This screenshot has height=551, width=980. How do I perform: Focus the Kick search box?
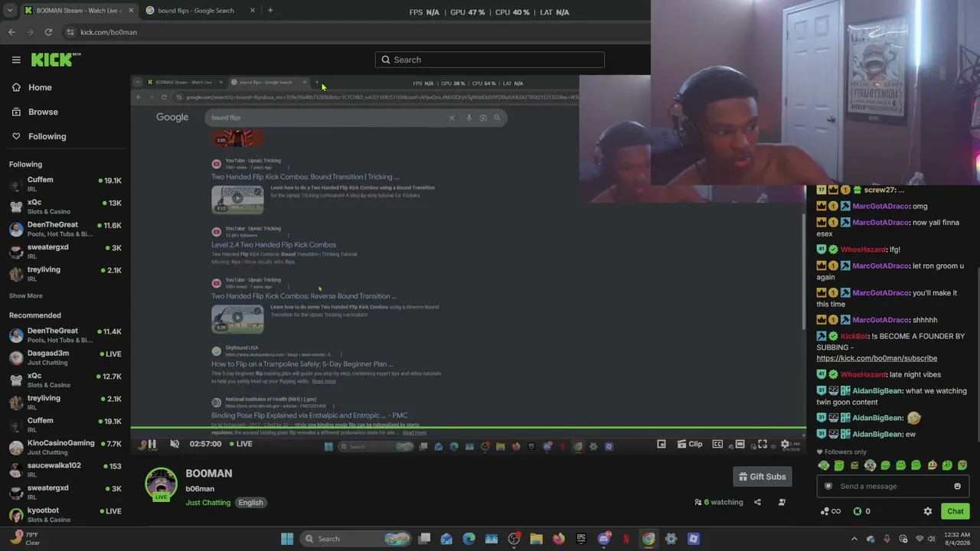[x=490, y=60]
